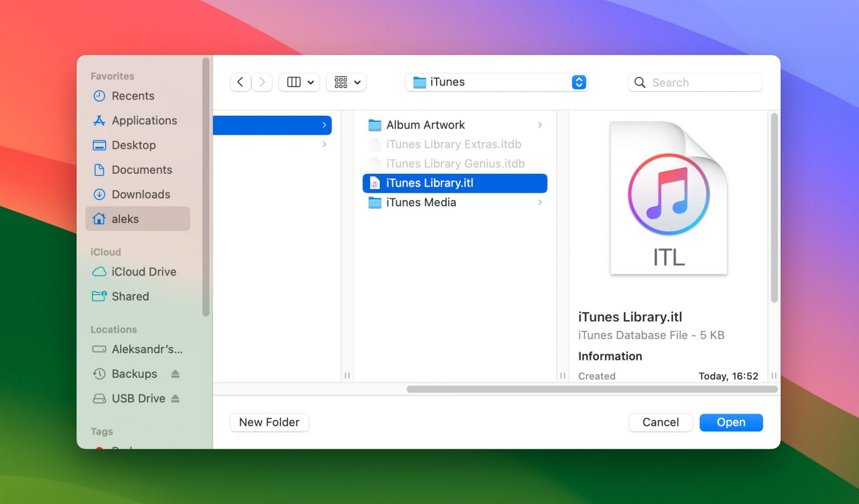The width and height of the screenshot is (859, 504).
Task: Click the iTunes Media folder icon
Action: point(375,202)
